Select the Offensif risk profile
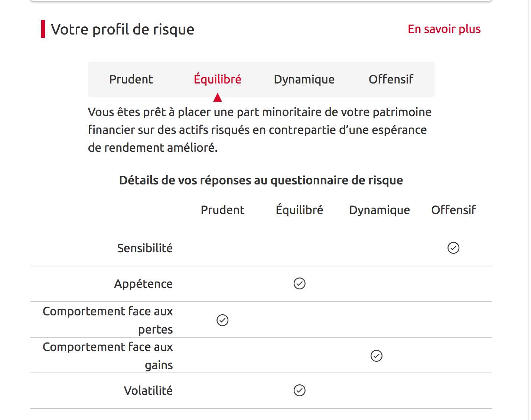This screenshot has width=531, height=420. [391, 79]
